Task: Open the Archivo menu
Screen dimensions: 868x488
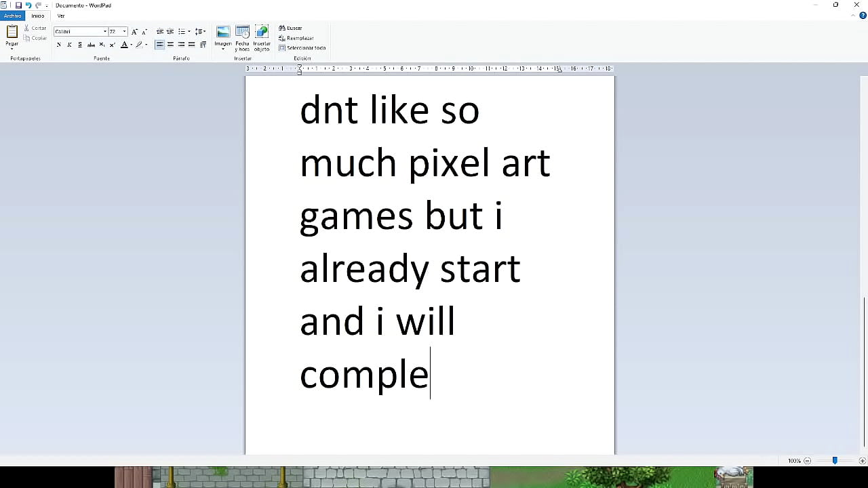Action: tap(12, 16)
